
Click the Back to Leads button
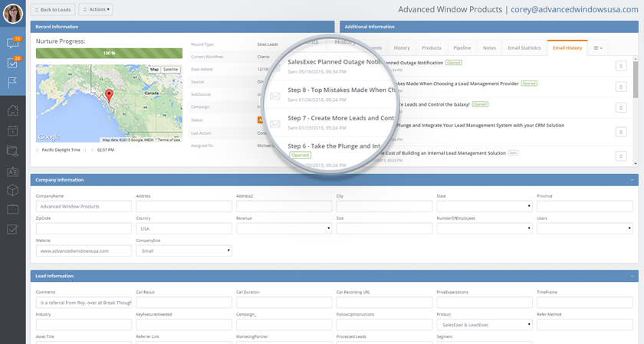(53, 9)
